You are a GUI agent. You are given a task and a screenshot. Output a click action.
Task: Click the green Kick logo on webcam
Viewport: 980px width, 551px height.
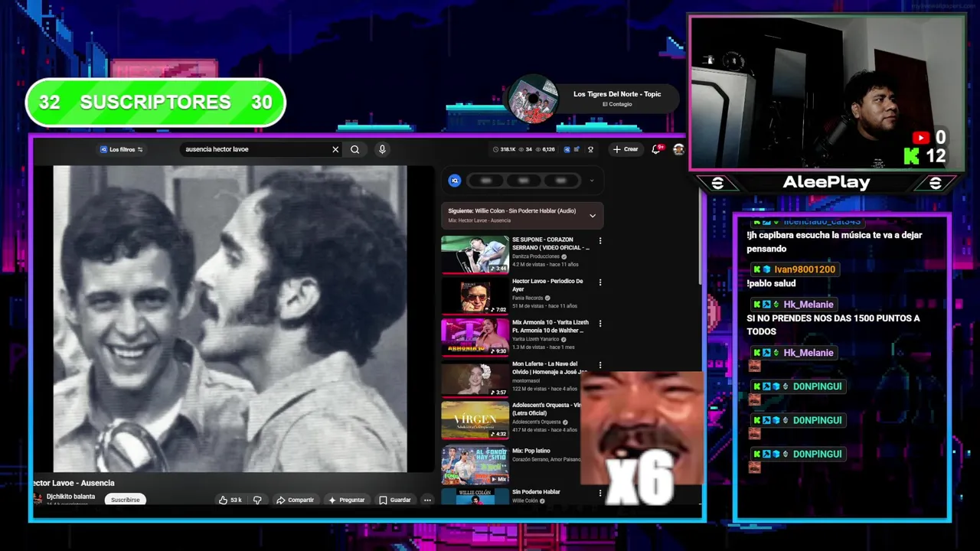[x=912, y=156]
